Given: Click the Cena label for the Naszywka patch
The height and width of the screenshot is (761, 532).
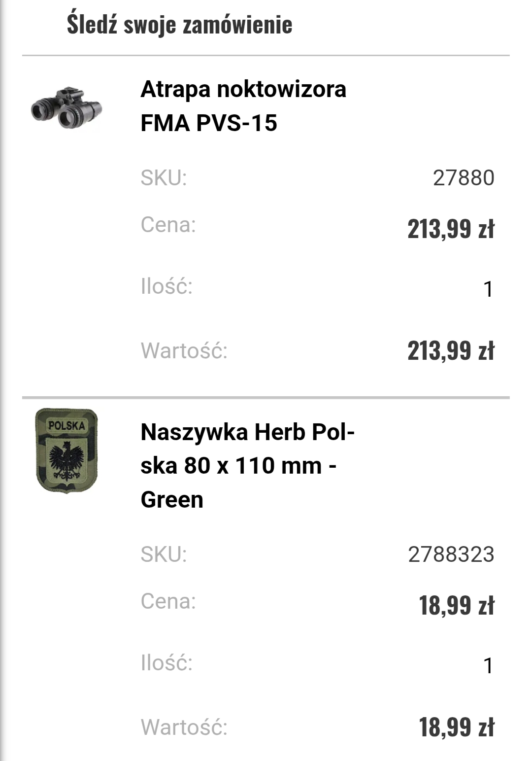Looking at the screenshot, I should point(168,601).
